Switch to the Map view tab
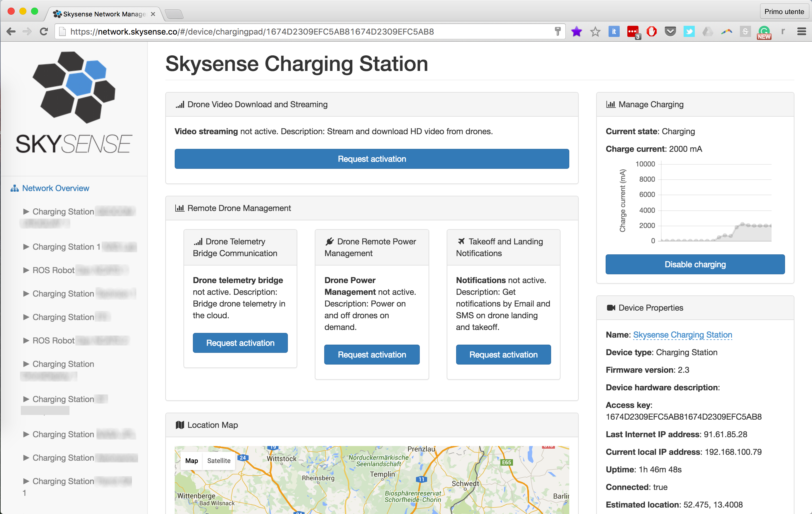 pyautogui.click(x=191, y=460)
